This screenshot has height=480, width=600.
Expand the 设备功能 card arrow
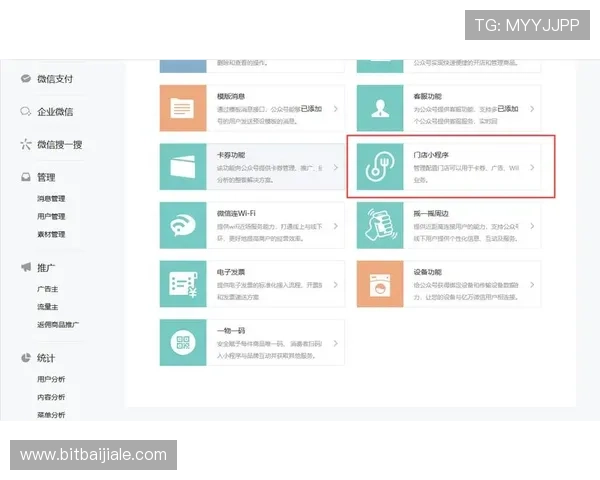tap(532, 285)
